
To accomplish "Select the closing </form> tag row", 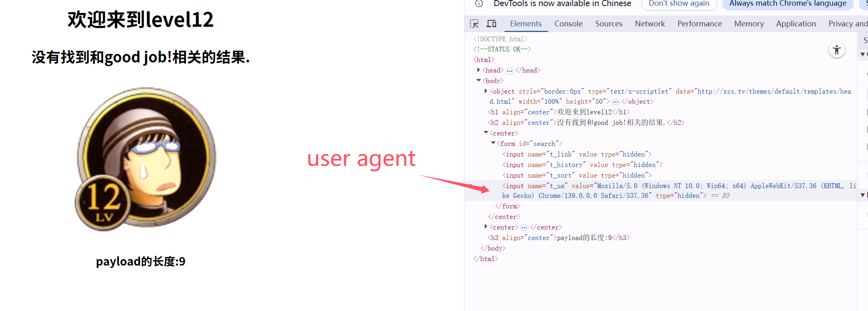I will (x=507, y=206).
